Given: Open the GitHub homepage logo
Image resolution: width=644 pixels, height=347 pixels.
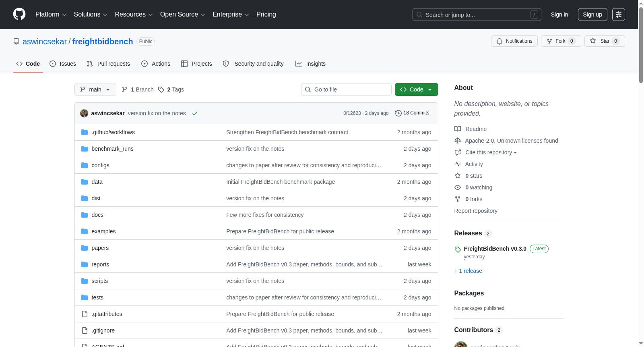Looking at the screenshot, I should pyautogui.click(x=19, y=15).
